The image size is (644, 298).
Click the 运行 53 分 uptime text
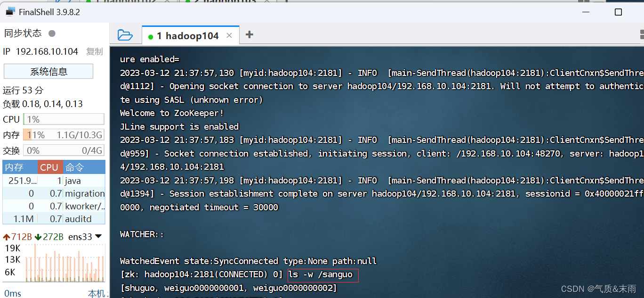[x=23, y=90]
